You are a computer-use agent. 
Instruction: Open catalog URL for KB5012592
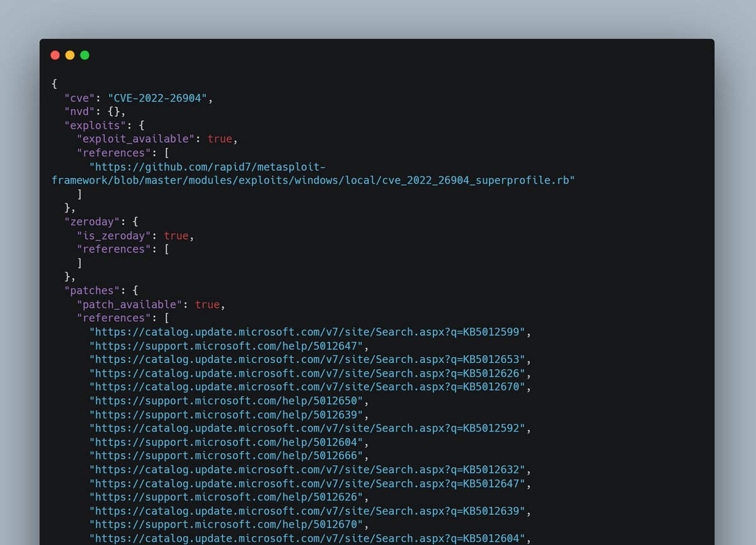307,428
